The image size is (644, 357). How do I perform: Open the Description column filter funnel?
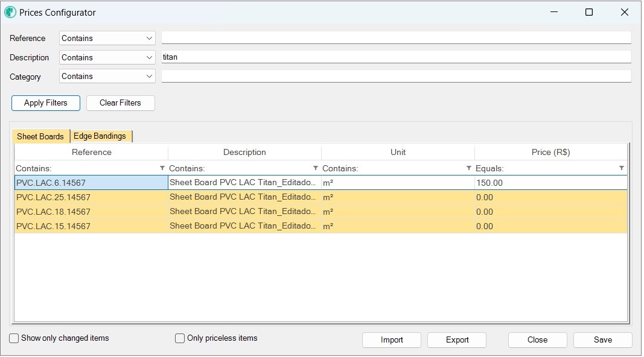point(316,168)
